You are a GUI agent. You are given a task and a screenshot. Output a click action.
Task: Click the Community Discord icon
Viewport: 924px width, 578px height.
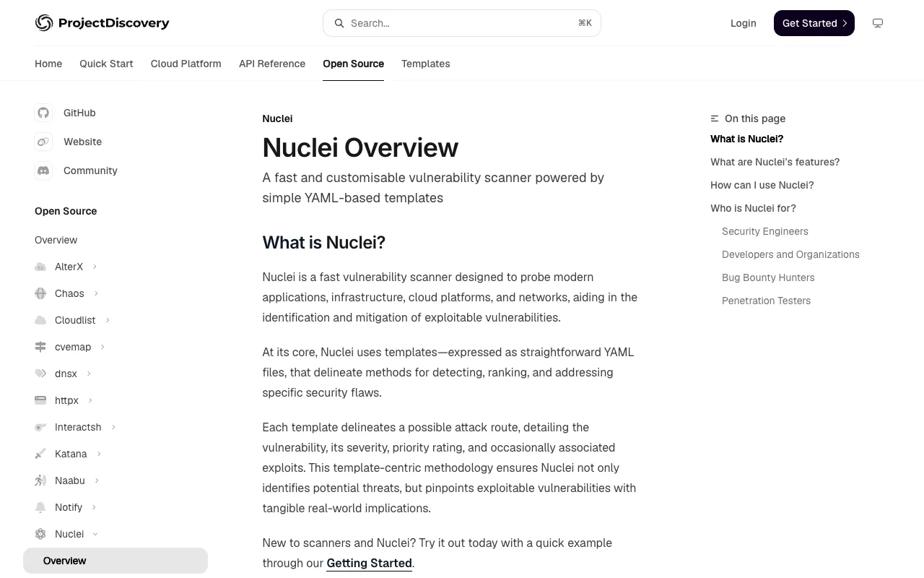[43, 171]
